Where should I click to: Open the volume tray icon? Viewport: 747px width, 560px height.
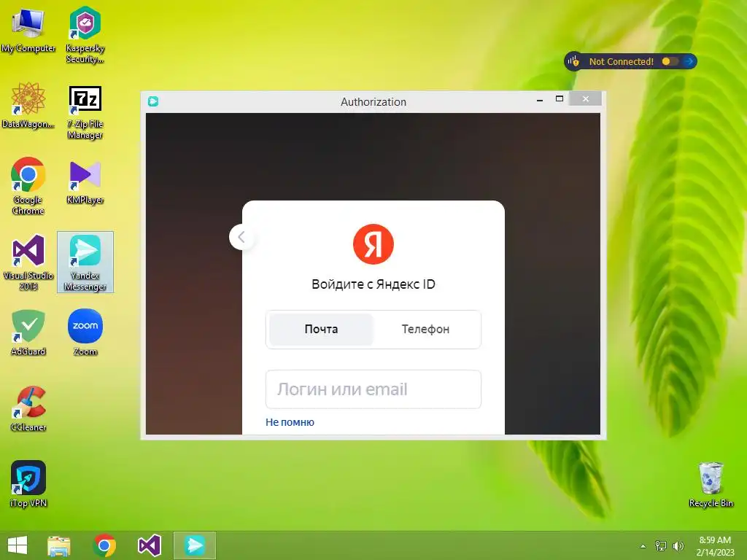[678, 546]
